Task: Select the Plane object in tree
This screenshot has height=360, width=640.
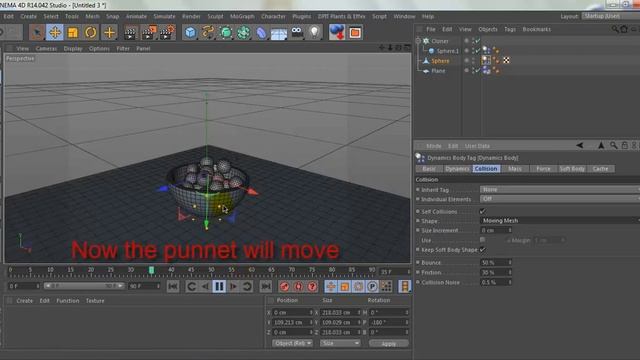Action: pyautogui.click(x=438, y=71)
